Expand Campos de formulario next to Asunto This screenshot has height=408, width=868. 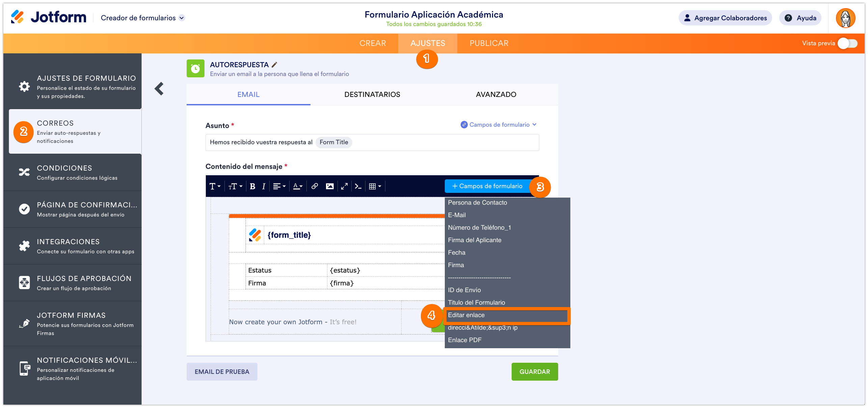click(499, 125)
